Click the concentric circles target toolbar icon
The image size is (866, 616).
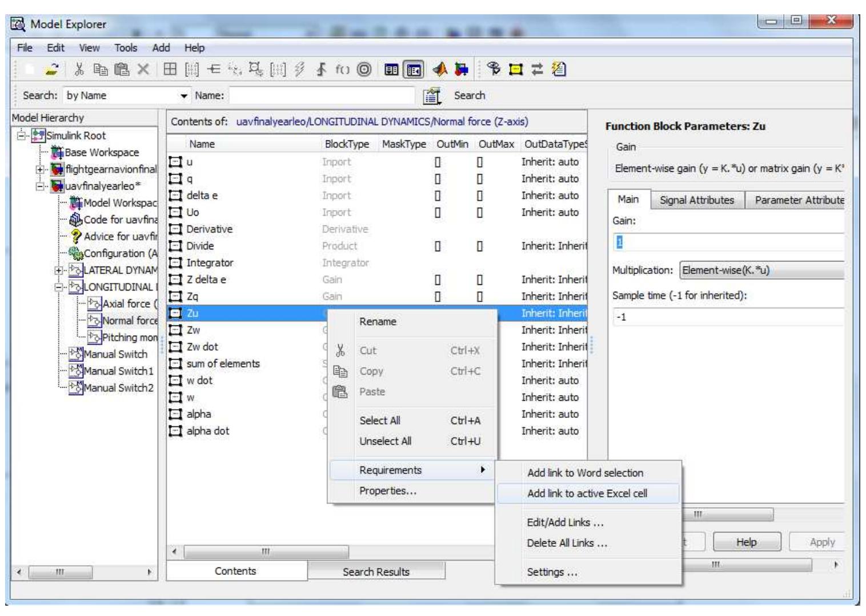364,70
